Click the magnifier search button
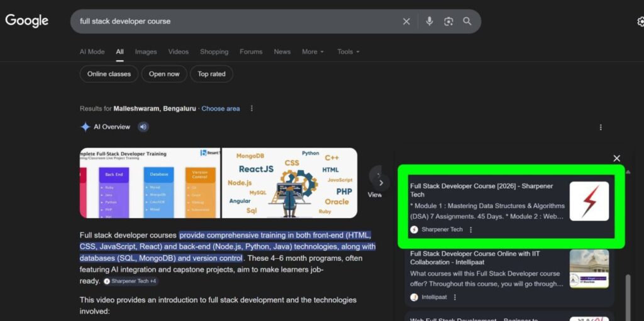The width and height of the screenshot is (644, 321). 467,21
